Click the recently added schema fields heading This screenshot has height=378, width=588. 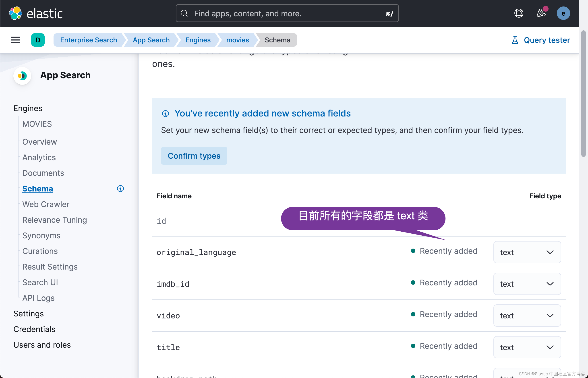(x=263, y=113)
